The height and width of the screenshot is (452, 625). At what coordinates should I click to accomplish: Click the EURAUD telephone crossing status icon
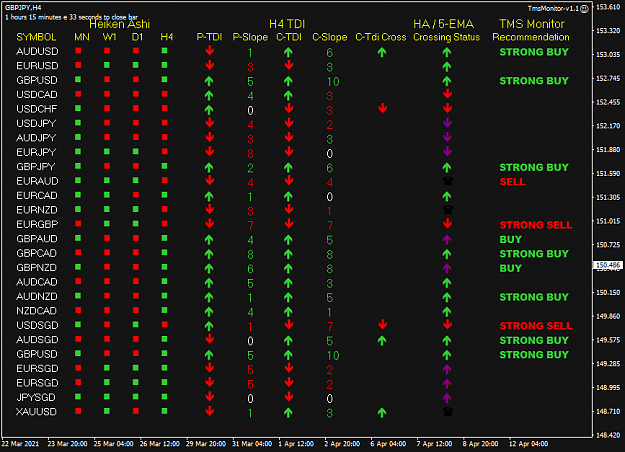click(x=448, y=181)
